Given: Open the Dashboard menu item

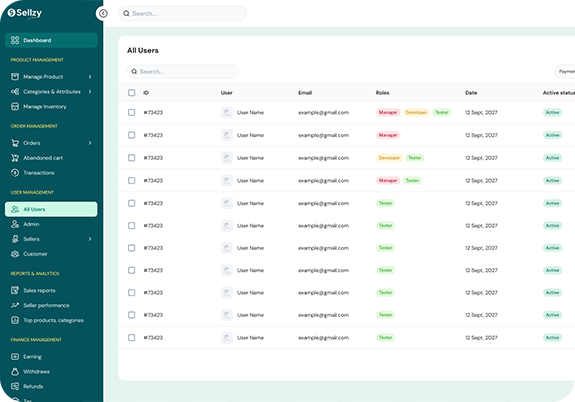Looking at the screenshot, I should click(x=51, y=40).
